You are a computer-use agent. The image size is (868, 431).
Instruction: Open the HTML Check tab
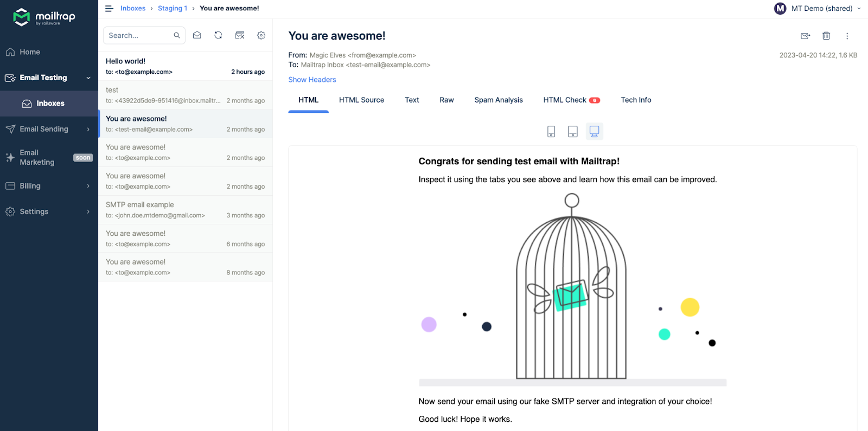click(572, 100)
